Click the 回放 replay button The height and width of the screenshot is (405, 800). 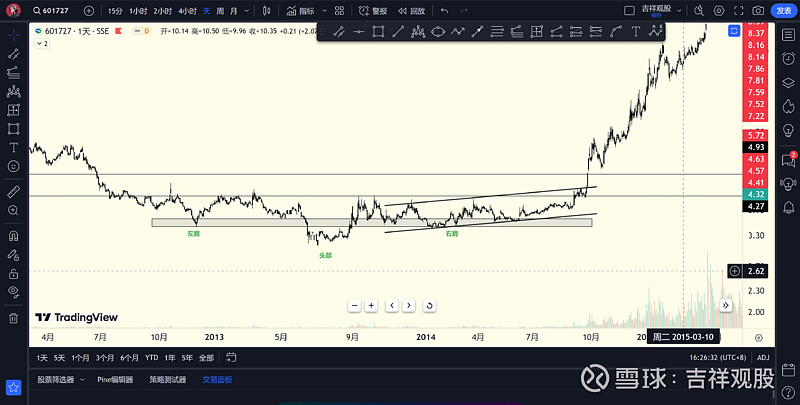[x=411, y=11]
